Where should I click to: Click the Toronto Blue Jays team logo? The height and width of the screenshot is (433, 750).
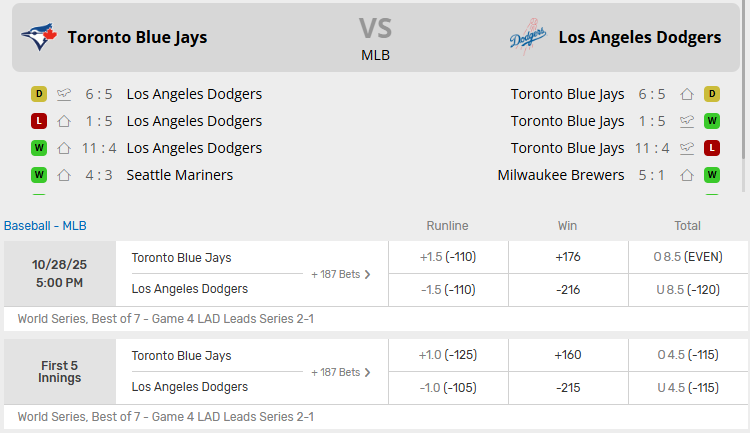click(x=39, y=37)
